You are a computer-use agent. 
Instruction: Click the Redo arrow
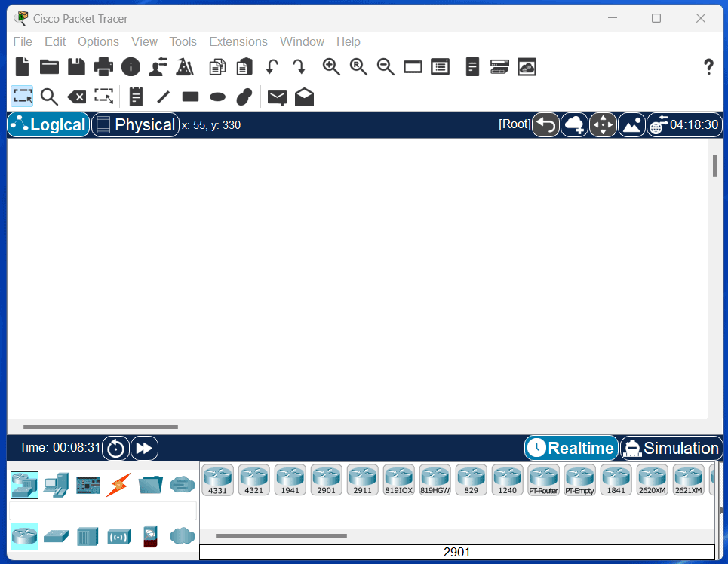click(x=299, y=67)
